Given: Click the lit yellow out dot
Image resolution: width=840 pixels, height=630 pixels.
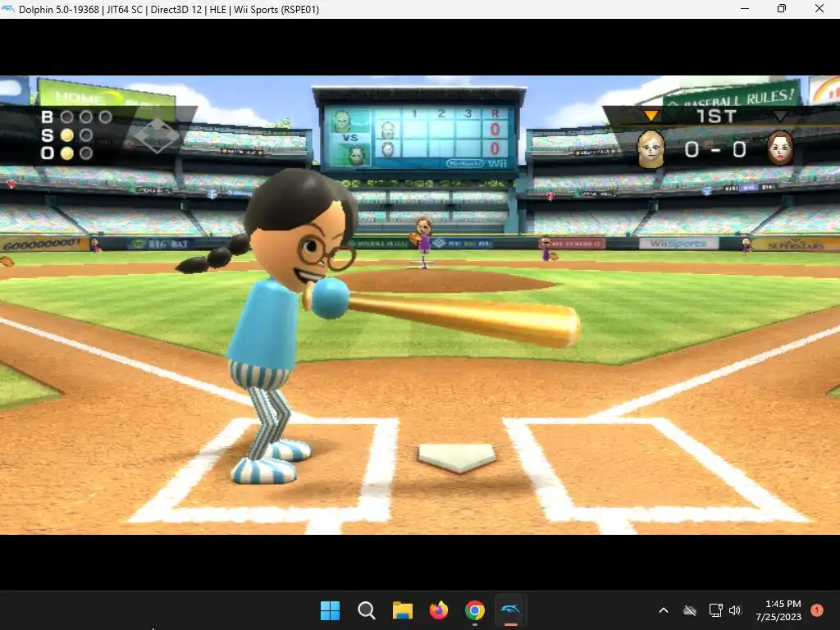Looking at the screenshot, I should tap(67, 153).
